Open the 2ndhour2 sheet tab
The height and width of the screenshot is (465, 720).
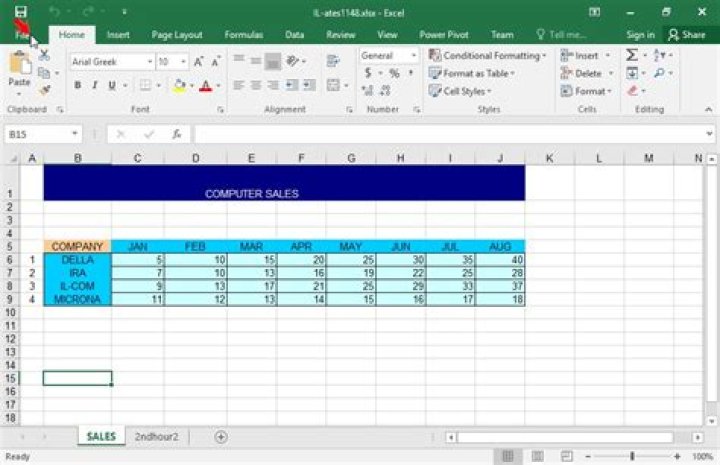coord(156,437)
